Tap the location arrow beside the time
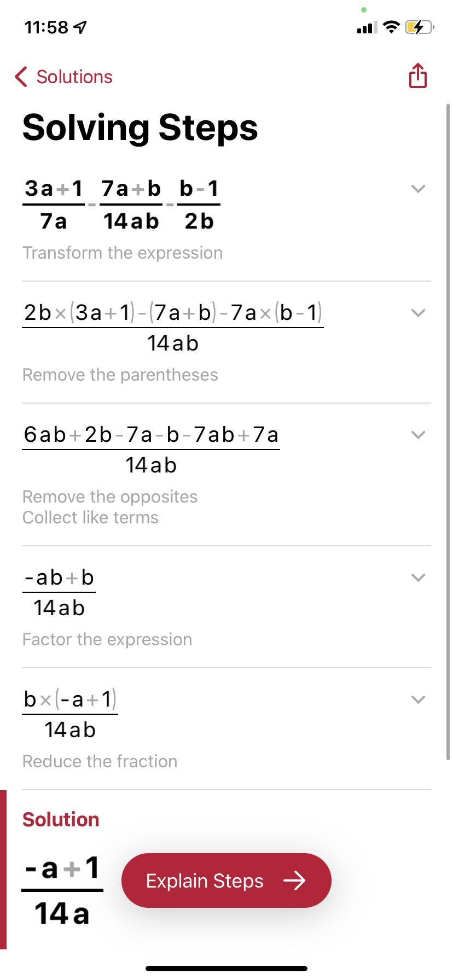The height and width of the screenshot is (980, 453). pos(81,27)
